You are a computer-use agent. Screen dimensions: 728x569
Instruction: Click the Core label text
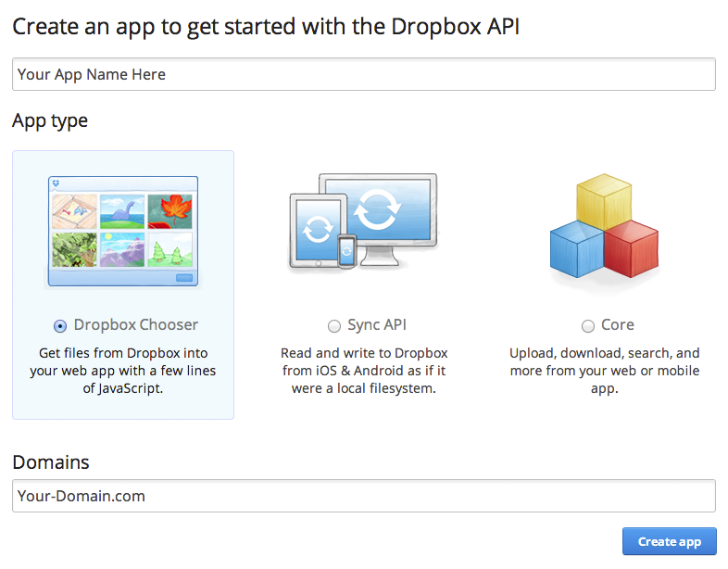click(x=618, y=324)
